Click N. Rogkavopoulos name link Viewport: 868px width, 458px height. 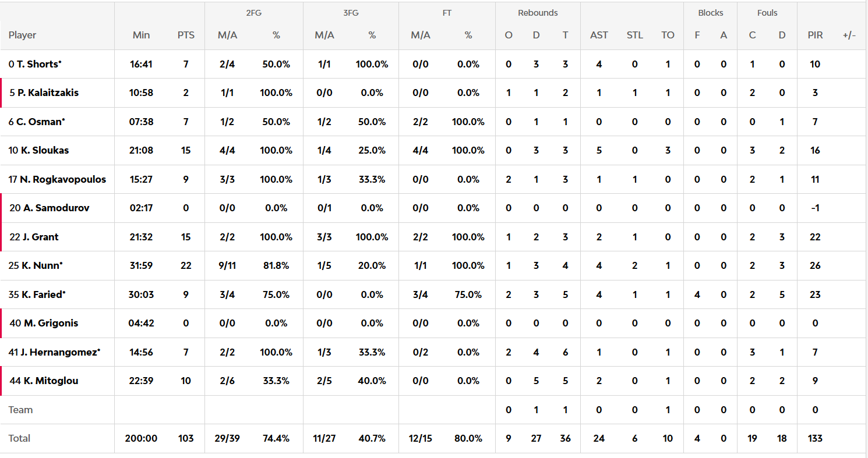click(x=63, y=179)
